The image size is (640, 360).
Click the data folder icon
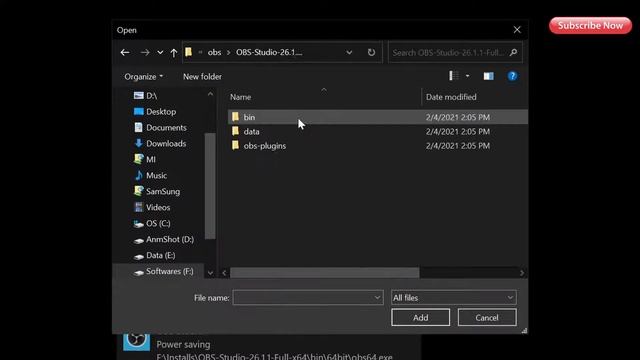click(235, 131)
